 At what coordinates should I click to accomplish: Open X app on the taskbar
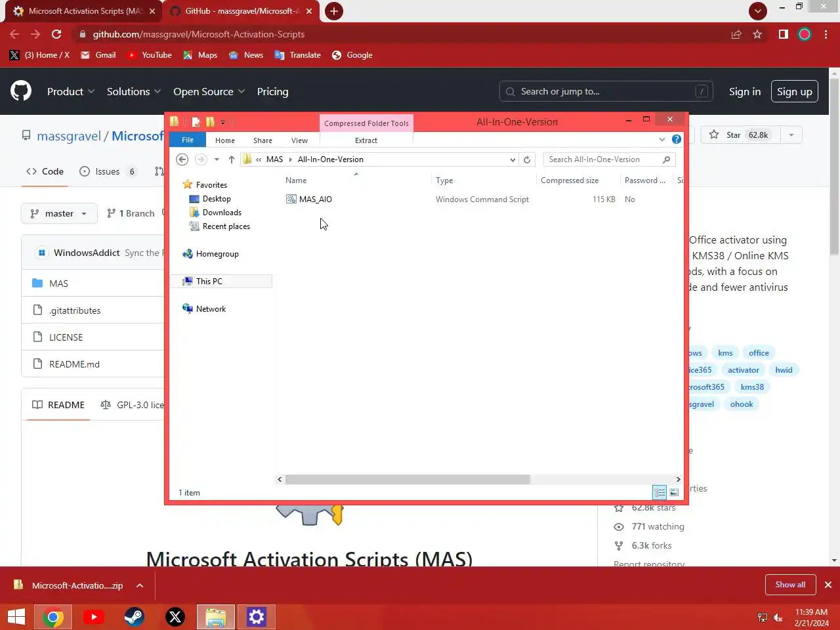tap(175, 617)
